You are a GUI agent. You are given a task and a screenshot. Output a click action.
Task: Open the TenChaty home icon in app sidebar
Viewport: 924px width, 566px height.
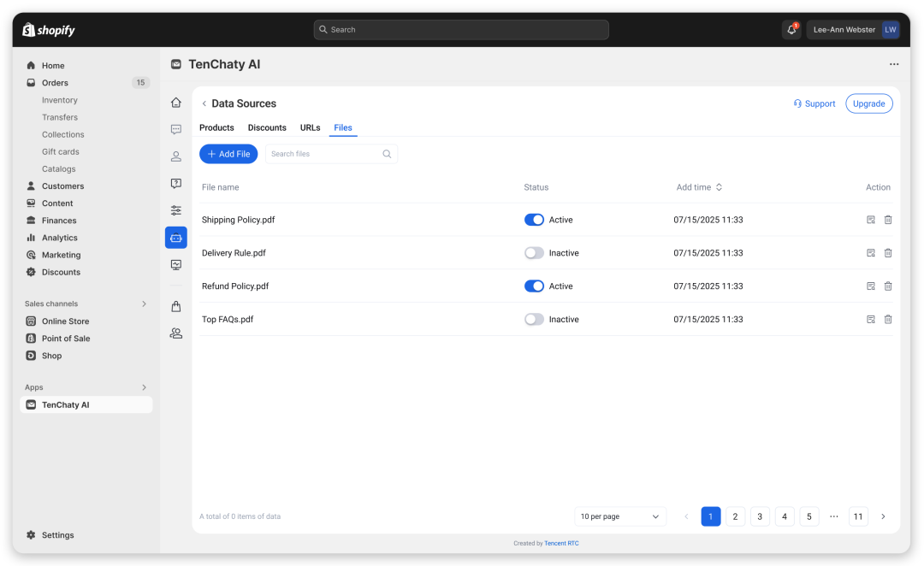[175, 103]
